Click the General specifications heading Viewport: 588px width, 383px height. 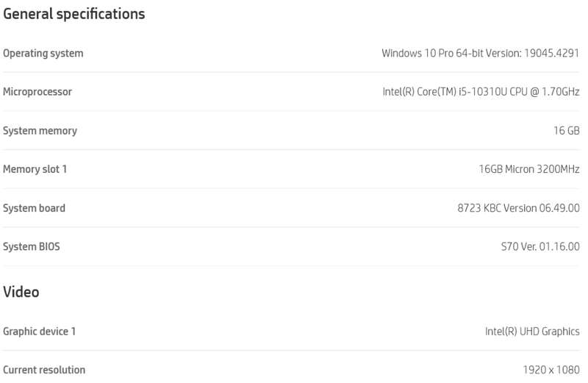tap(74, 14)
